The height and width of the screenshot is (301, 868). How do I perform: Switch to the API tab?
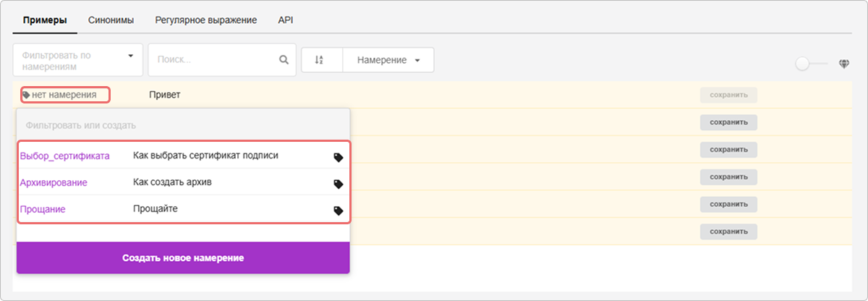pyautogui.click(x=286, y=20)
